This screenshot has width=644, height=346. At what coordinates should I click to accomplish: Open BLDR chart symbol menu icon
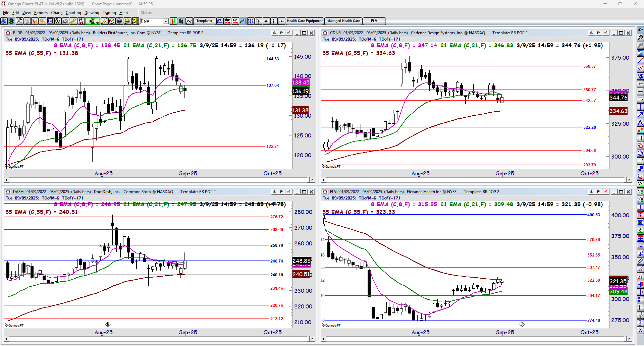pyautogui.click(x=8, y=33)
